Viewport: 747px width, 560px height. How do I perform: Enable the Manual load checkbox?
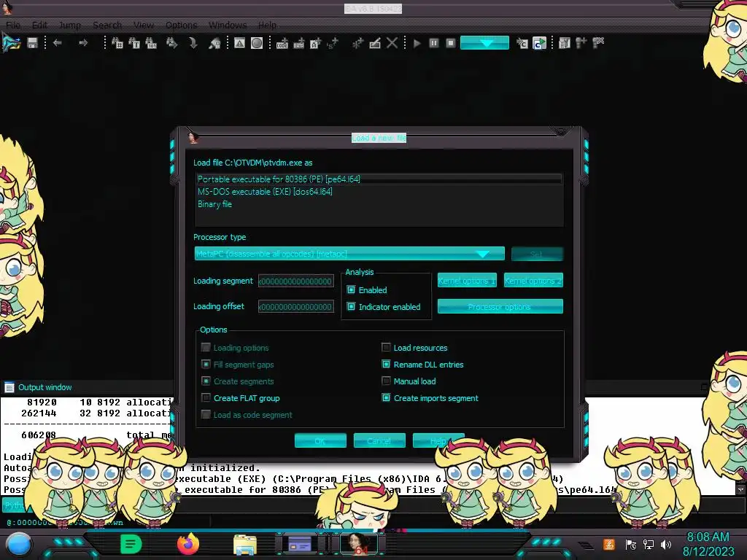point(386,381)
